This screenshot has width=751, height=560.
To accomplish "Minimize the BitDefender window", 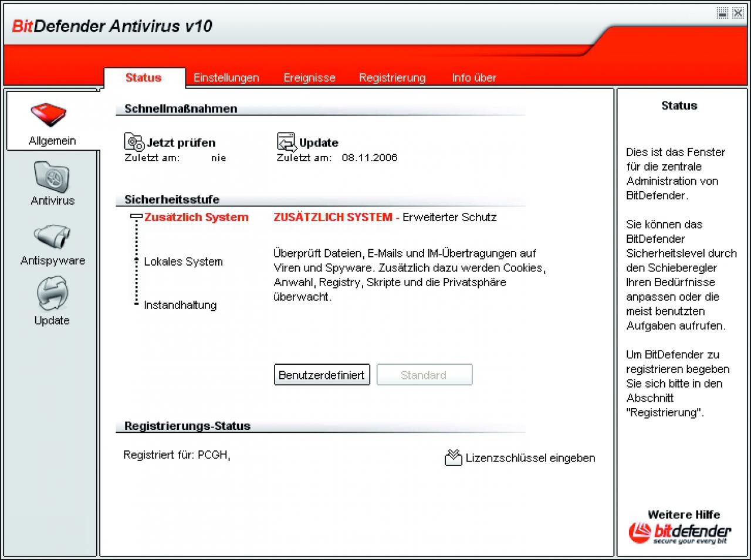I will pyautogui.click(x=723, y=13).
